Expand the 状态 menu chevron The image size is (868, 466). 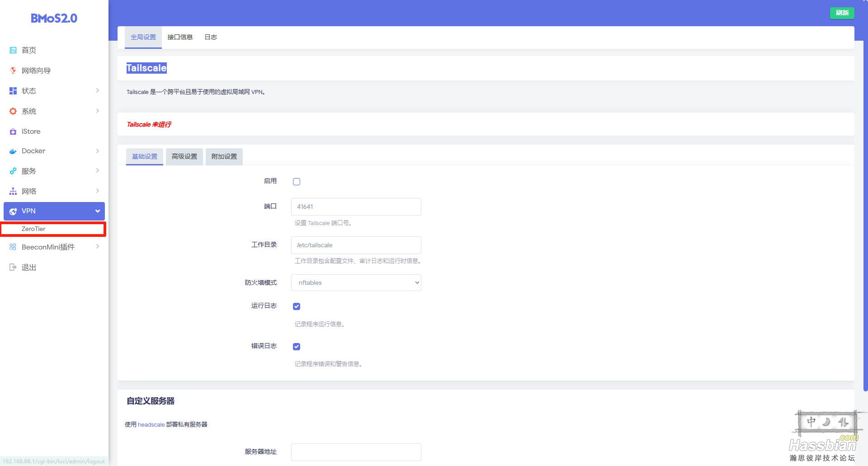coord(97,90)
